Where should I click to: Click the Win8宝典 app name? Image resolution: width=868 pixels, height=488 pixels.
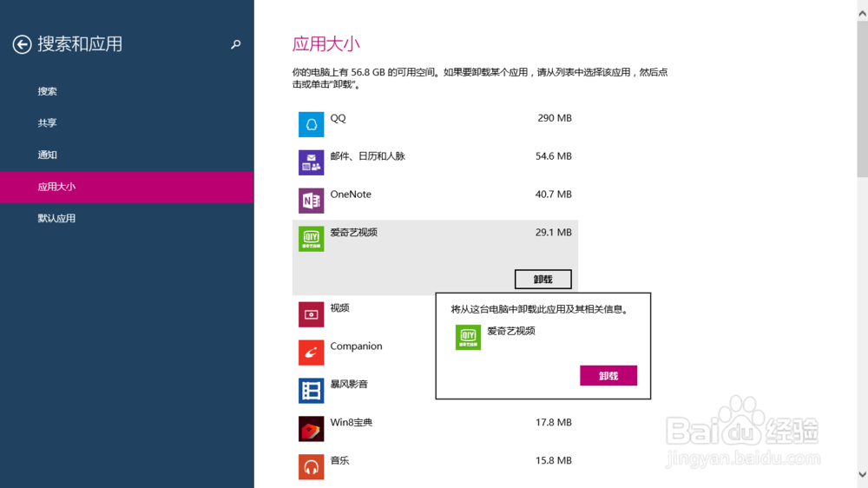pos(351,423)
